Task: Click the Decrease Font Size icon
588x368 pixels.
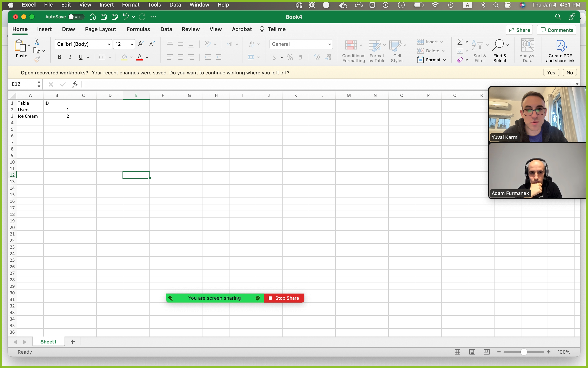Action: tap(152, 44)
